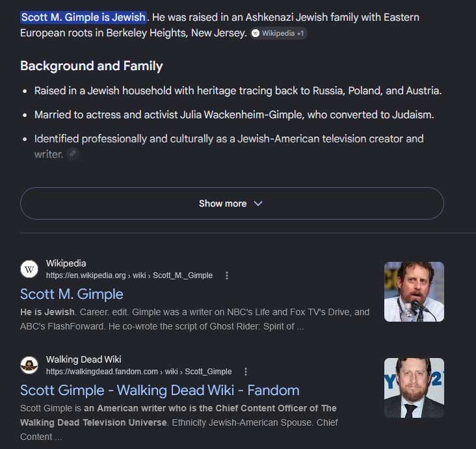Click the Wikipedia favicon in first result

tap(29, 269)
